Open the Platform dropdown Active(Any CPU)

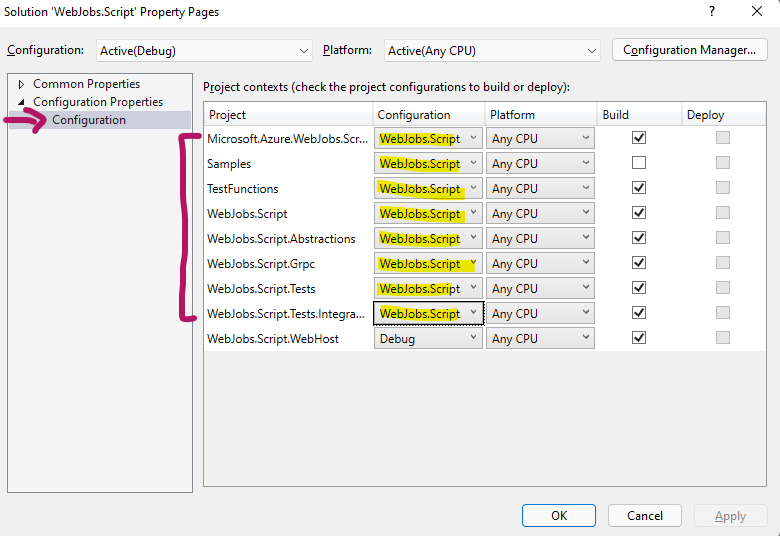[492, 51]
